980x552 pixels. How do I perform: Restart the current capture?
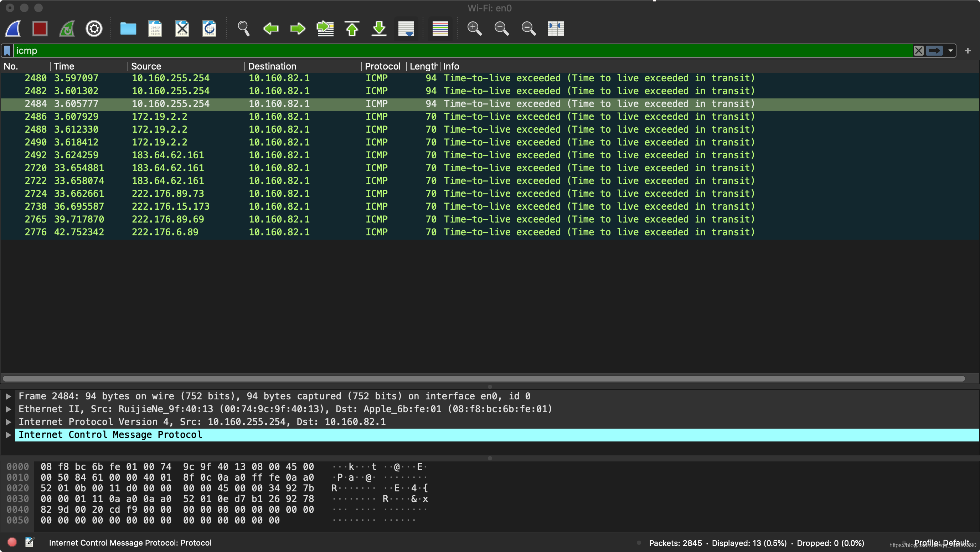[x=67, y=29]
